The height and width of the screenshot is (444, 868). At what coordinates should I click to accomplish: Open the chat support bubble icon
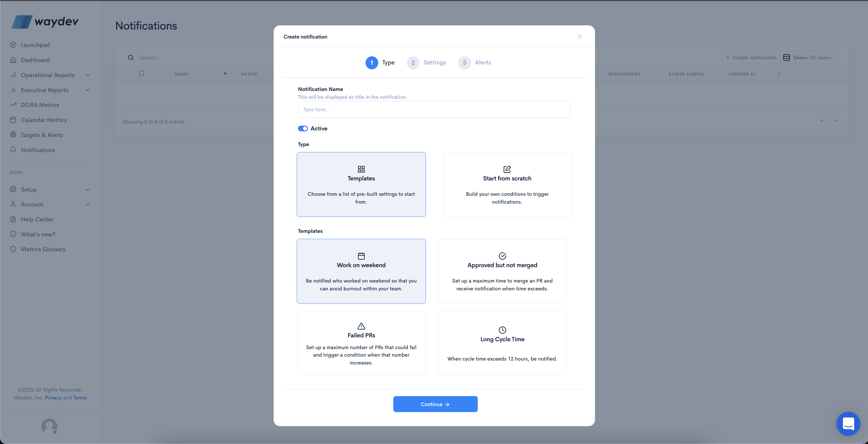tap(848, 424)
